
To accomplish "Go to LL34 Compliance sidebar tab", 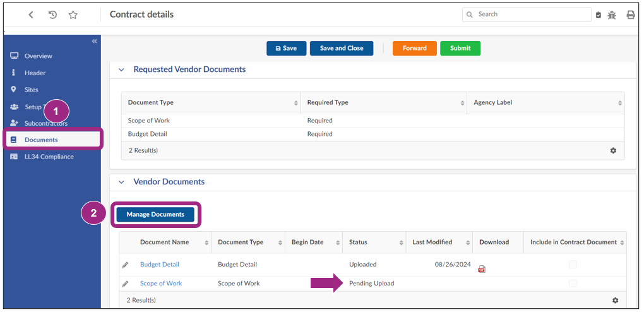I will pyautogui.click(x=49, y=157).
